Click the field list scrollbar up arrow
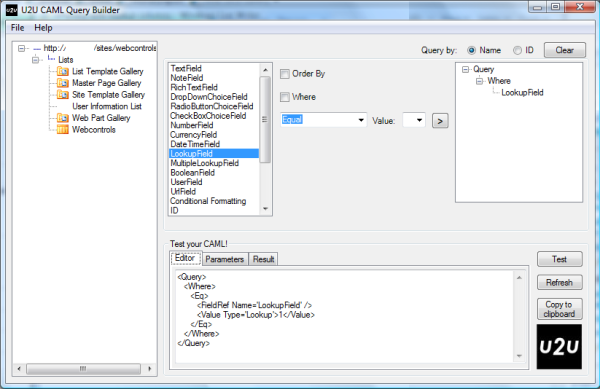Screen dimensions: 600x389 coord(265,70)
